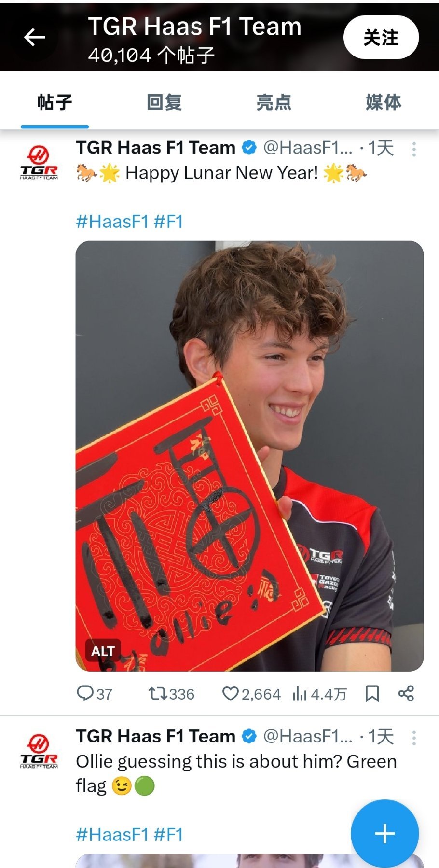Open the 媒体 tab
This screenshot has width=439, height=868.
tap(383, 102)
